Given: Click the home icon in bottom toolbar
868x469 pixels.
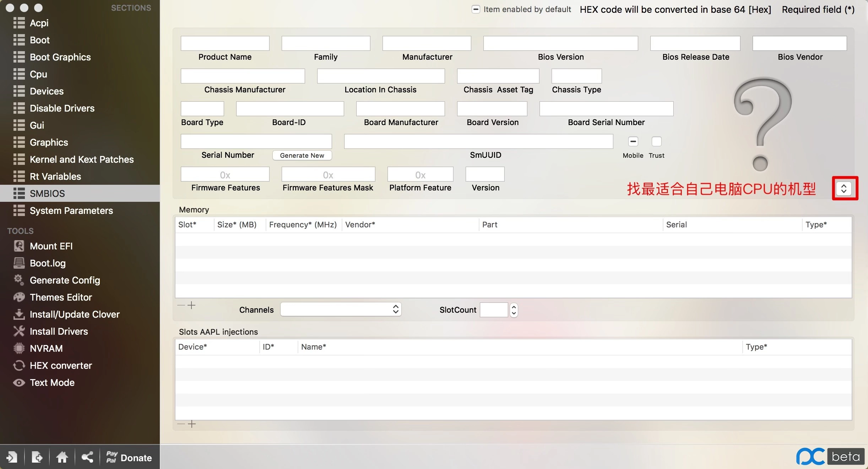Looking at the screenshot, I should pos(62,457).
